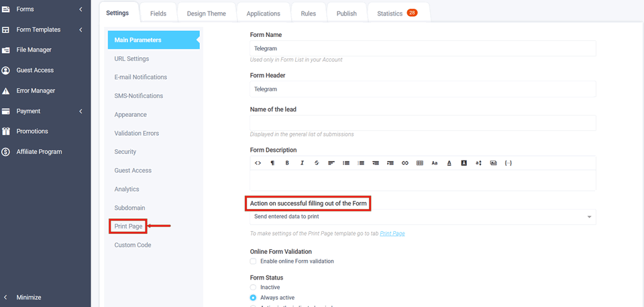The width and height of the screenshot is (644, 307).
Task: Switch to the Design Theme tab
Action: (x=207, y=13)
